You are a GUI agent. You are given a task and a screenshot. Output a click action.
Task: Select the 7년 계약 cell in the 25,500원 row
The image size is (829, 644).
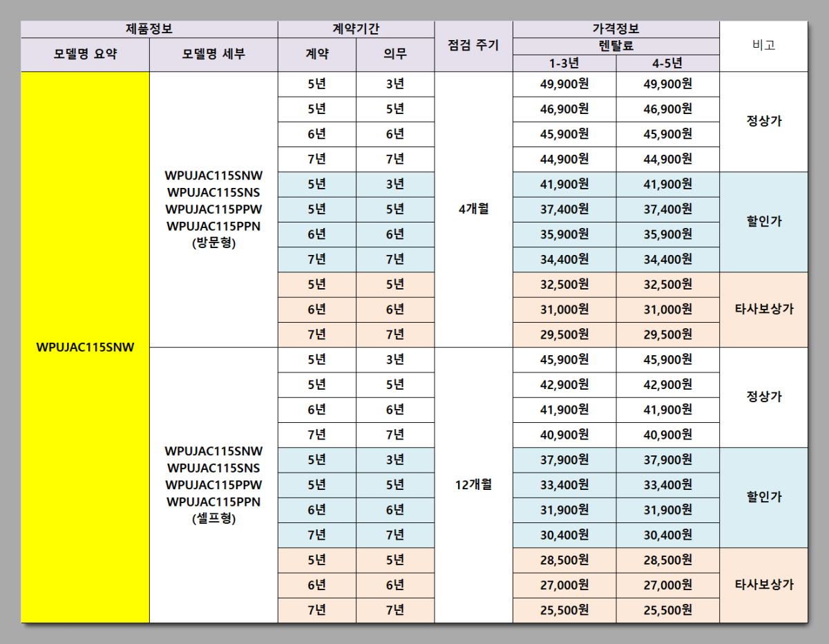click(x=317, y=610)
